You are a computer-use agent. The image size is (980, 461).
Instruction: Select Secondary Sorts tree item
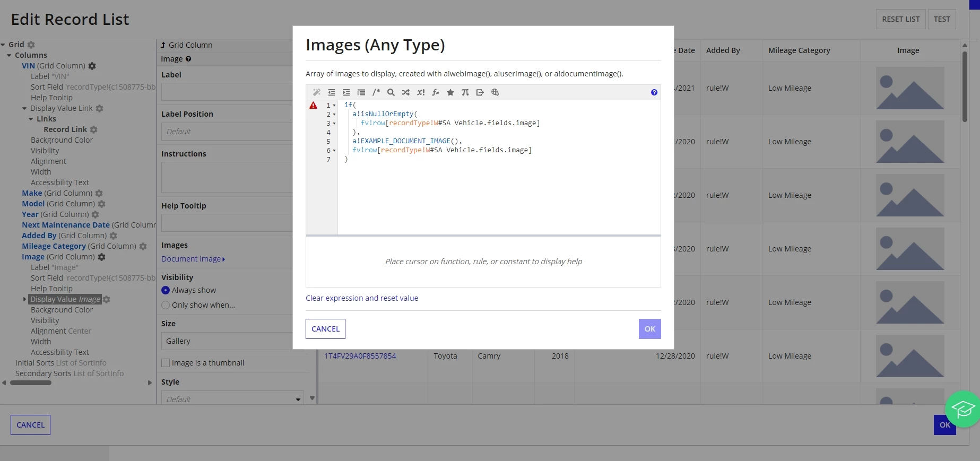[70, 373]
